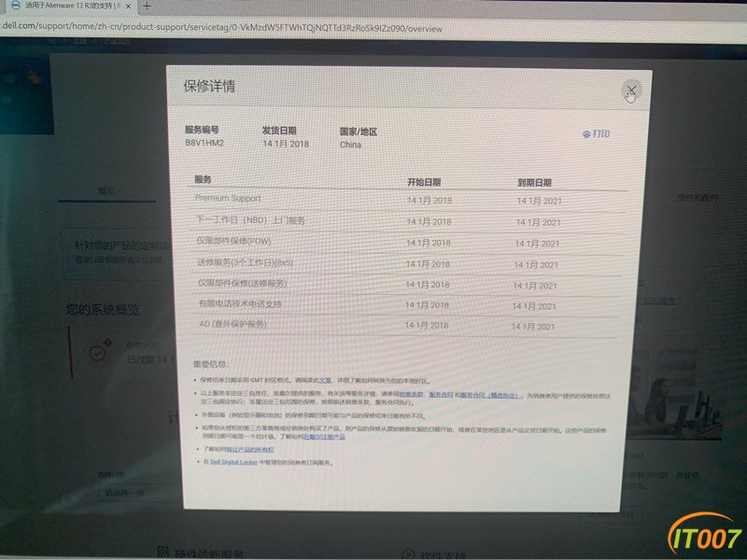Select the Alienware 13 R3 支持 browser tab
The image size is (747, 560).
click(x=71, y=6)
